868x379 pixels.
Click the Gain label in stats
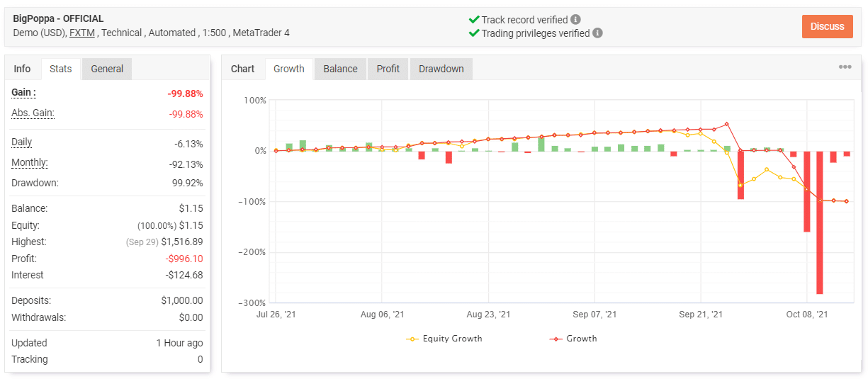tap(23, 93)
